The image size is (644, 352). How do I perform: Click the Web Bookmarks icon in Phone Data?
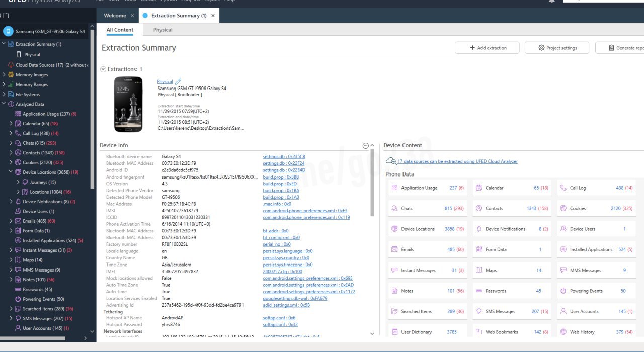point(479,332)
